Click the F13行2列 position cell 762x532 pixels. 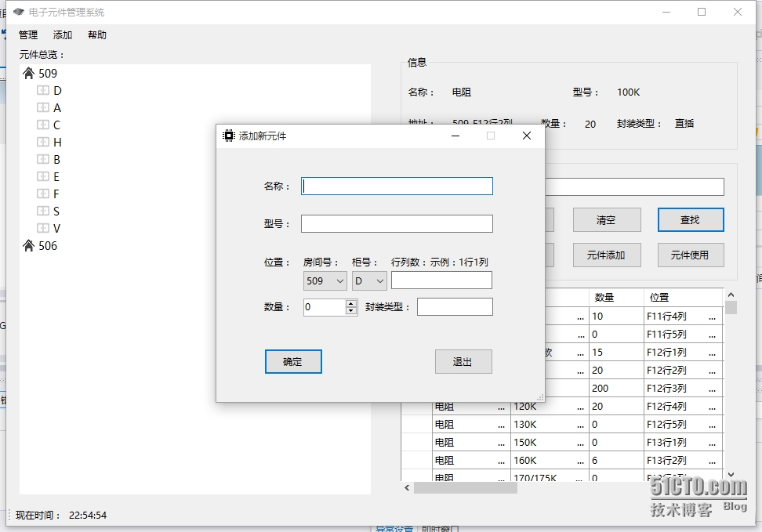click(684, 460)
